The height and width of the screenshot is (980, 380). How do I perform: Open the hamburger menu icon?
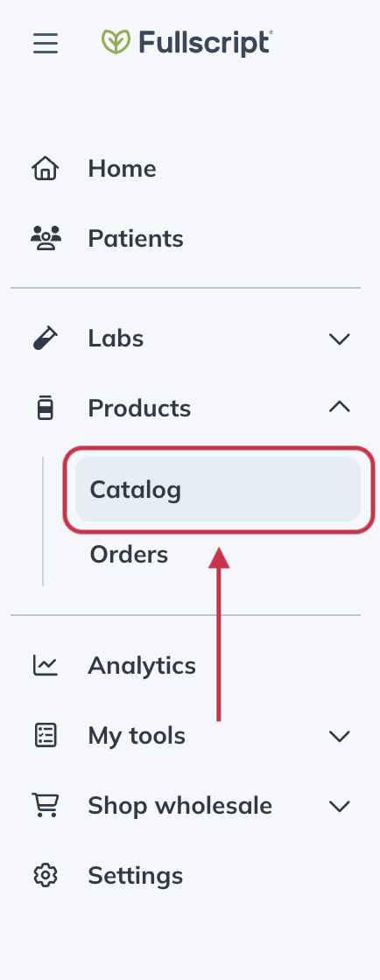[46, 44]
